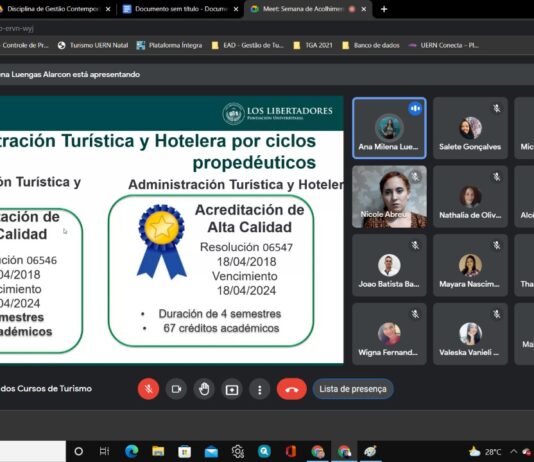Select Nicole Abreu video tile
This screenshot has height=462, width=534.
(x=389, y=197)
